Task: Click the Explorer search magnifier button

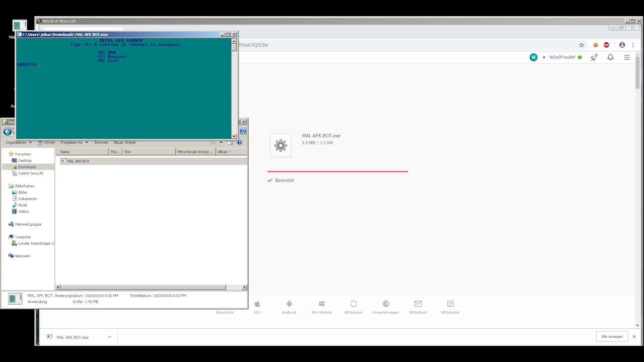Action: click(243, 132)
